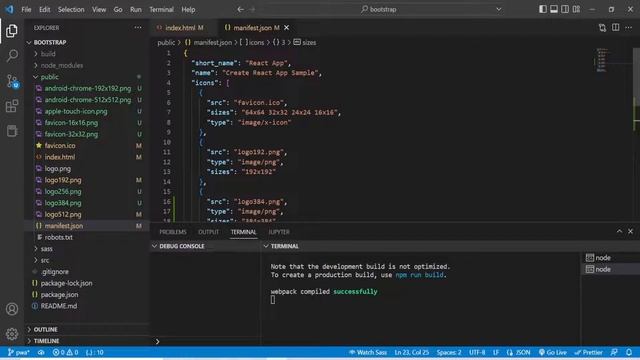Click UTF-8 encoding indicator
The height and width of the screenshot is (360, 640).
click(477, 352)
